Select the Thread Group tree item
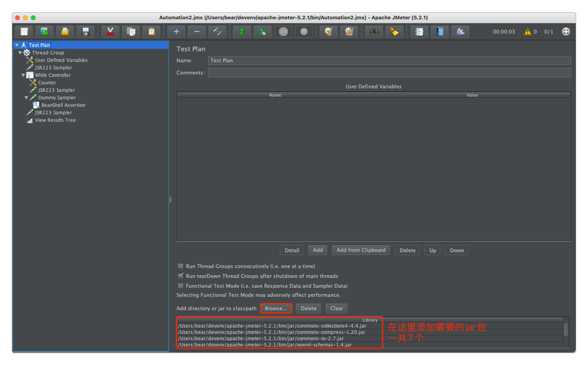Screen dimensions: 588x365 coord(48,53)
